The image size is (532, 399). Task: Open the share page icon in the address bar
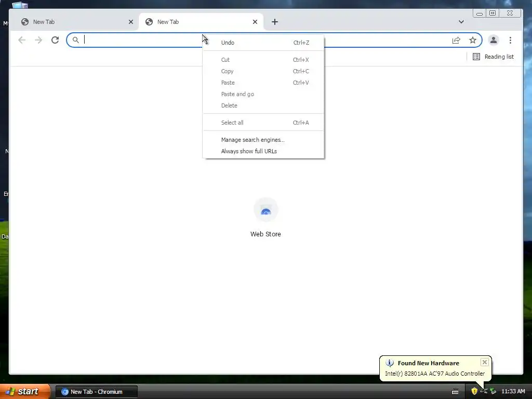tap(456, 41)
